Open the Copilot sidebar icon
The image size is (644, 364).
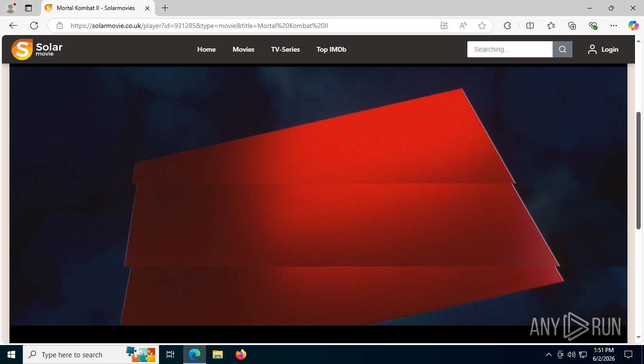click(634, 26)
